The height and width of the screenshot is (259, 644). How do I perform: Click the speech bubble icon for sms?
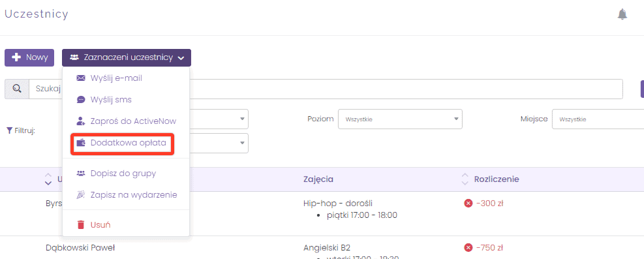(x=81, y=99)
